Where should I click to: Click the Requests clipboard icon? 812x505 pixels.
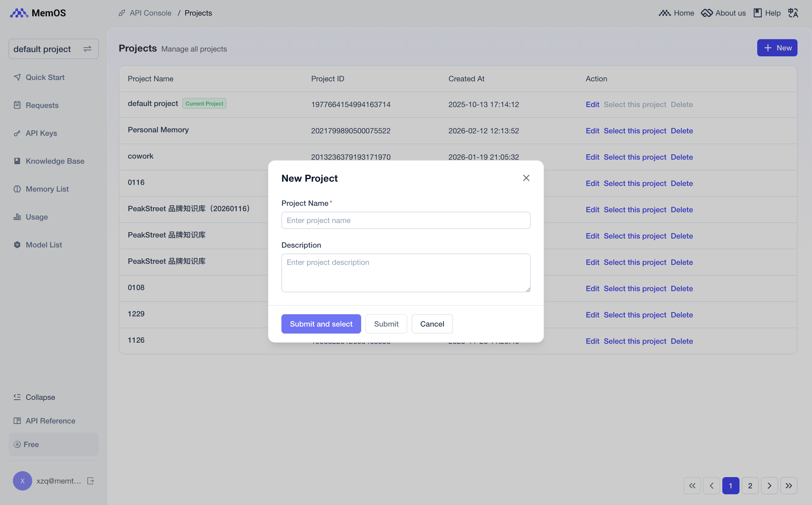[x=17, y=105]
